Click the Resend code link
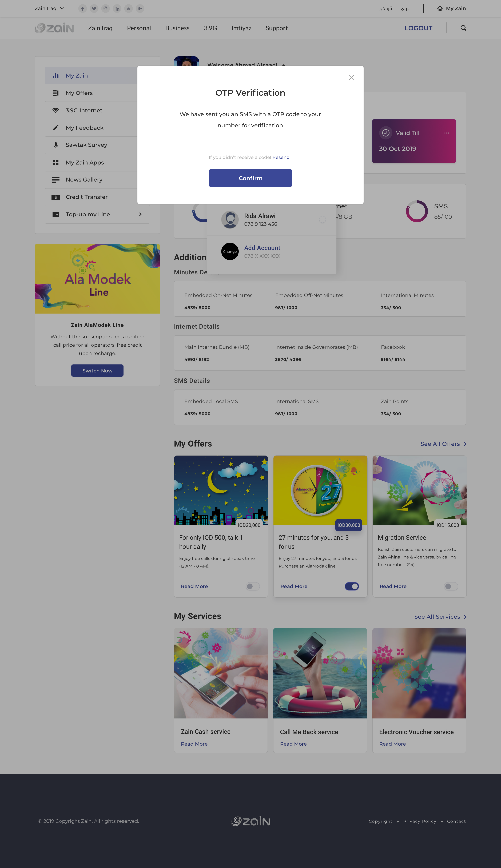This screenshot has height=868, width=501. pyautogui.click(x=281, y=157)
